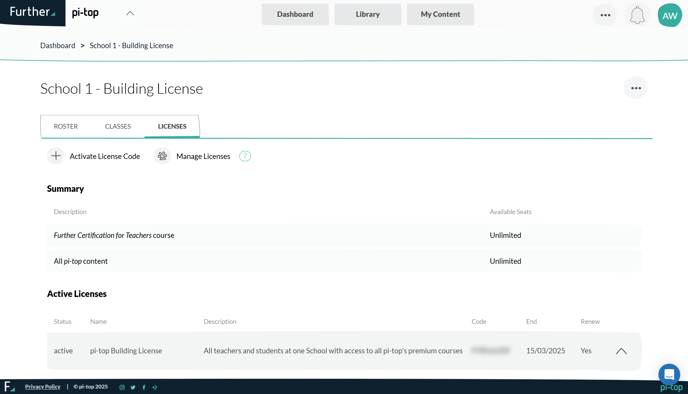Click the Renew column header

[590, 322]
